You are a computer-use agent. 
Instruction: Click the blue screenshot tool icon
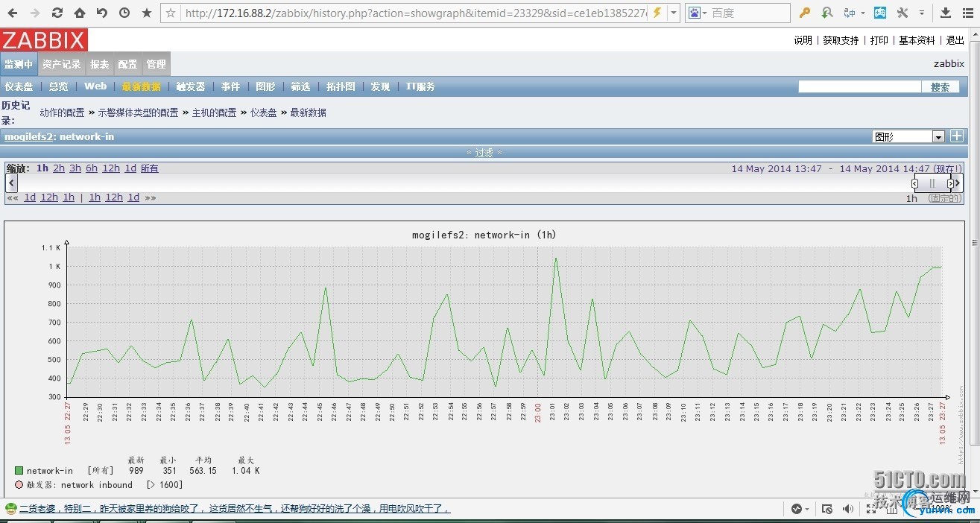point(880,13)
